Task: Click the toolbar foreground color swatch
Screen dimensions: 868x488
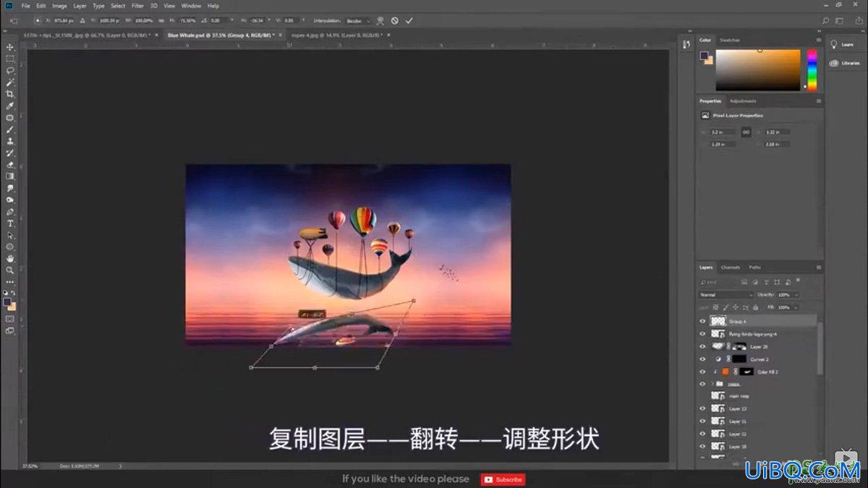Action: click(7, 301)
